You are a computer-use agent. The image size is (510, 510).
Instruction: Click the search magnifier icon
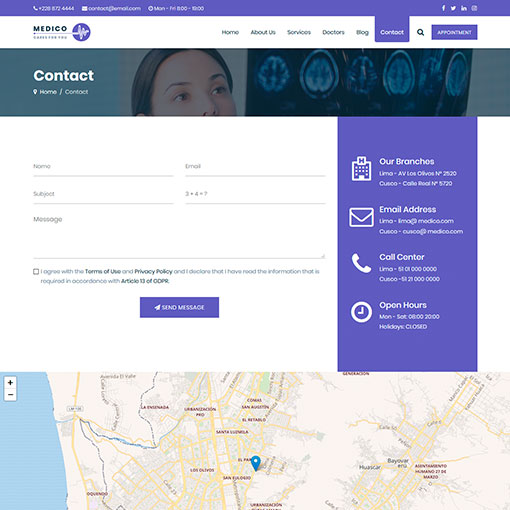(420, 32)
